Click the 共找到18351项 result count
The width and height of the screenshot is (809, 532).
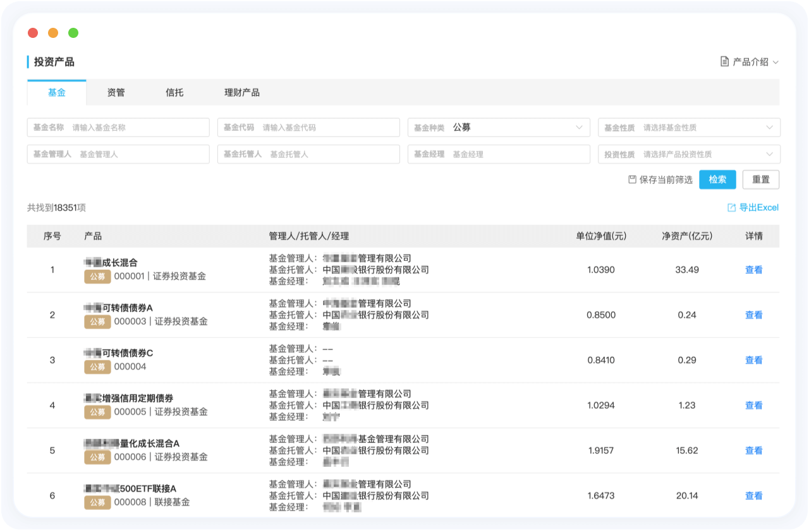[56, 207]
